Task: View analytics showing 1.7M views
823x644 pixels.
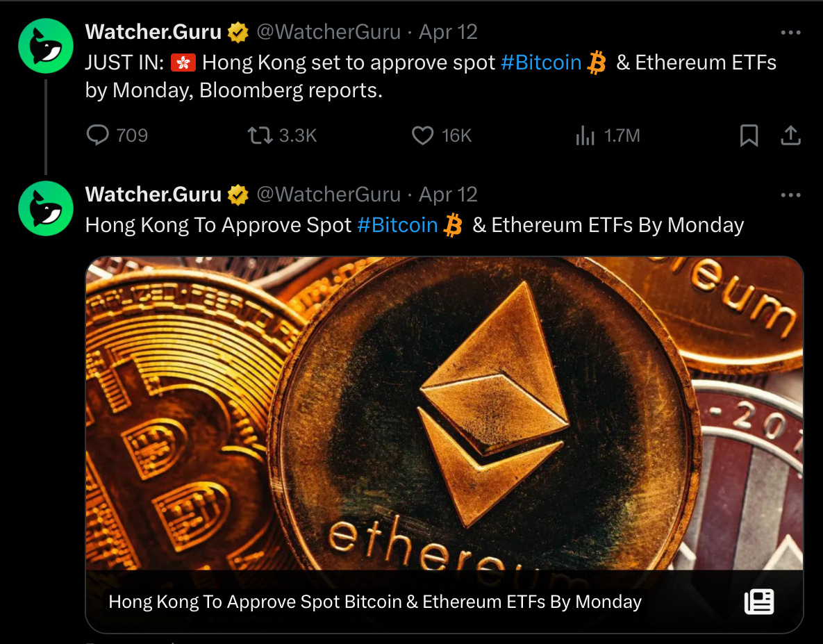Action: pos(608,135)
